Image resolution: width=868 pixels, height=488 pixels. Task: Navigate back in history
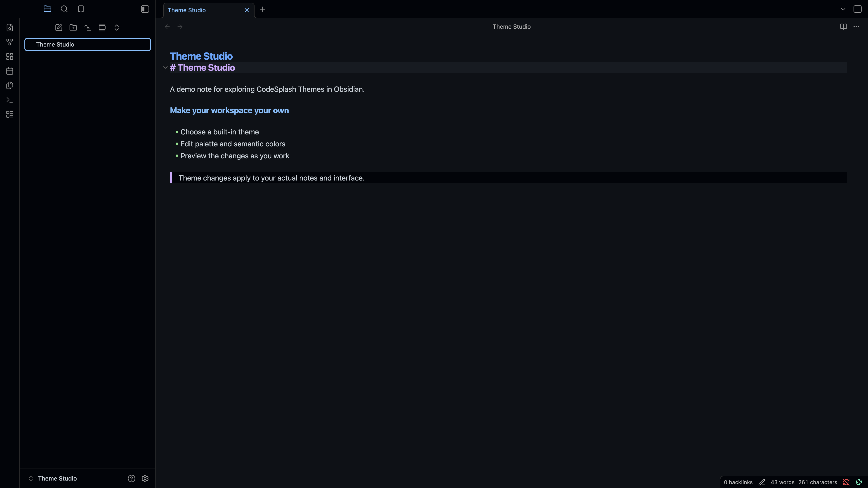coord(167,27)
